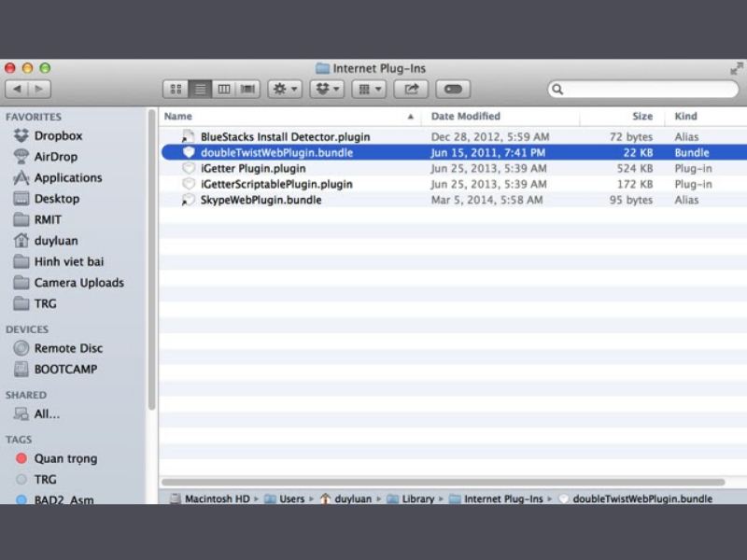Click the Internet Plug-Ins title folder icon
Viewport: 747px width, 560px height.
322,68
